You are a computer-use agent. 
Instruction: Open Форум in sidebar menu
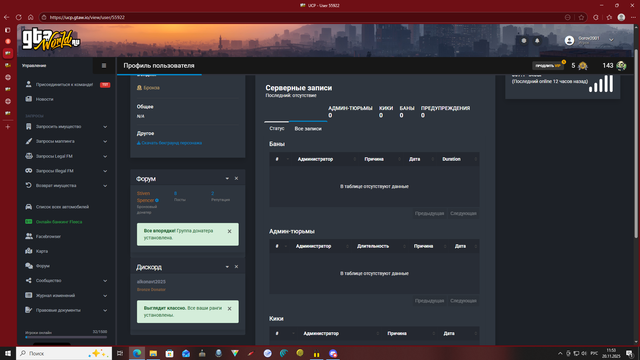pos(42,266)
